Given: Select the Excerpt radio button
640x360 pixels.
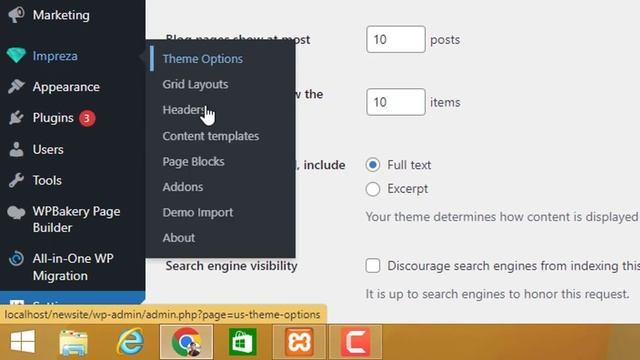Looking at the screenshot, I should pos(373,189).
